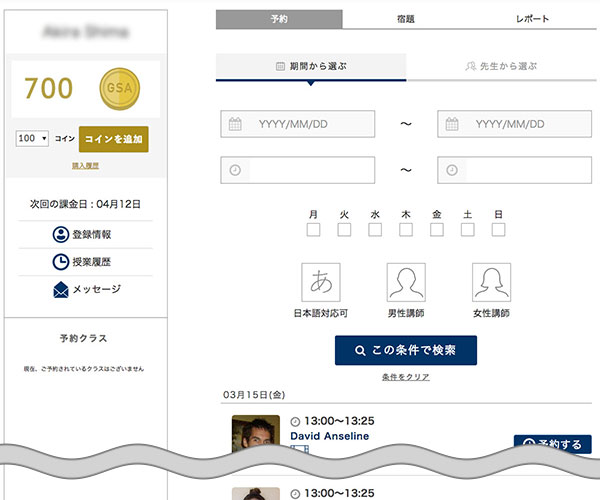The width and height of the screenshot is (600, 500).
Task: Select the 男性講師 filter icon
Action: coord(406,282)
